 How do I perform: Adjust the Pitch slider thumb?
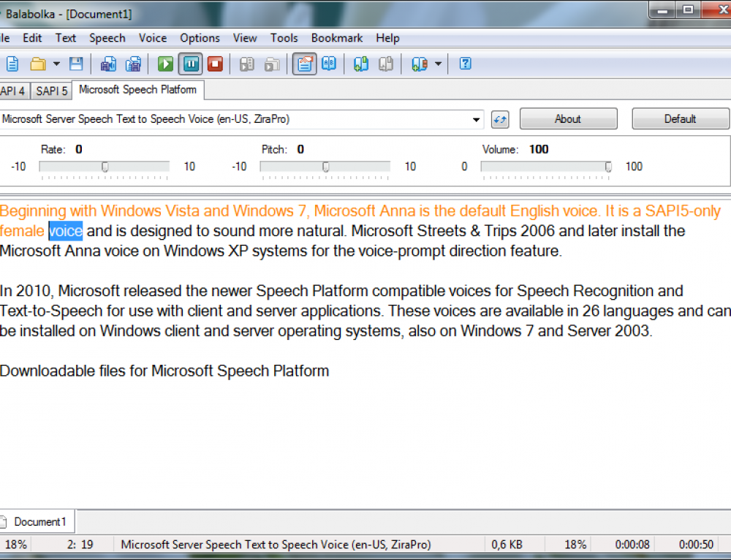tap(325, 167)
